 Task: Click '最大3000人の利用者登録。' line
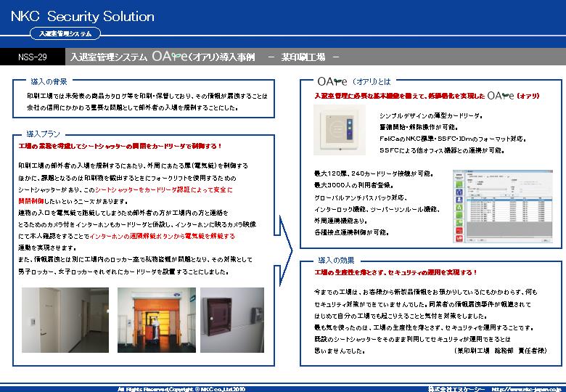tap(354, 185)
